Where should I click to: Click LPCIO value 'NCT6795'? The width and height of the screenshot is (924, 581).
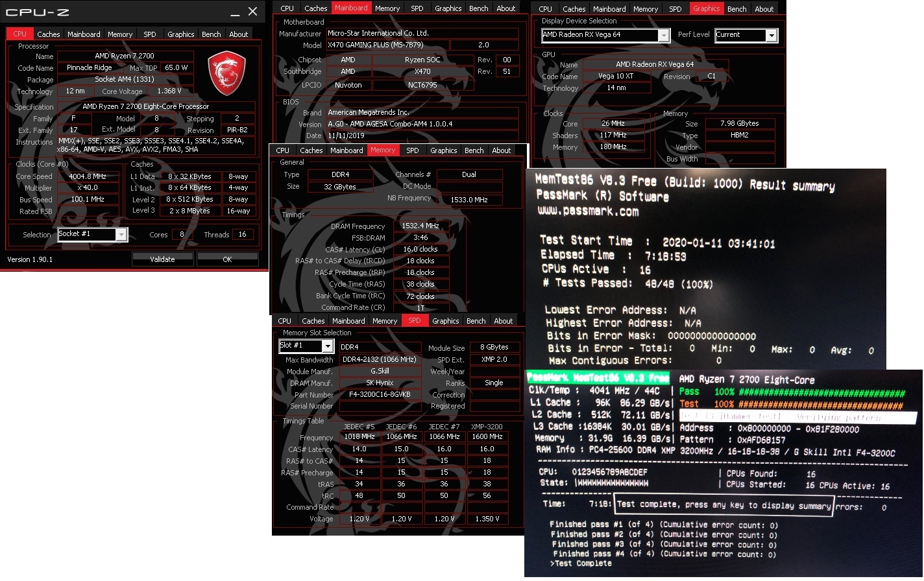coord(422,85)
